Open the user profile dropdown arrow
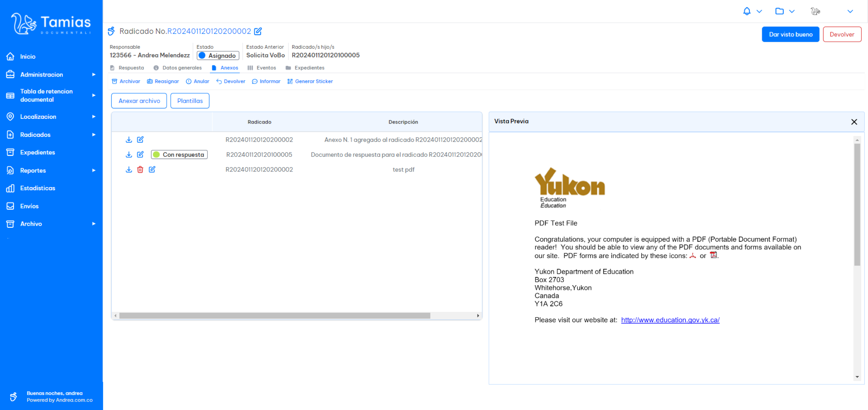This screenshot has width=868, height=410. pos(850,11)
